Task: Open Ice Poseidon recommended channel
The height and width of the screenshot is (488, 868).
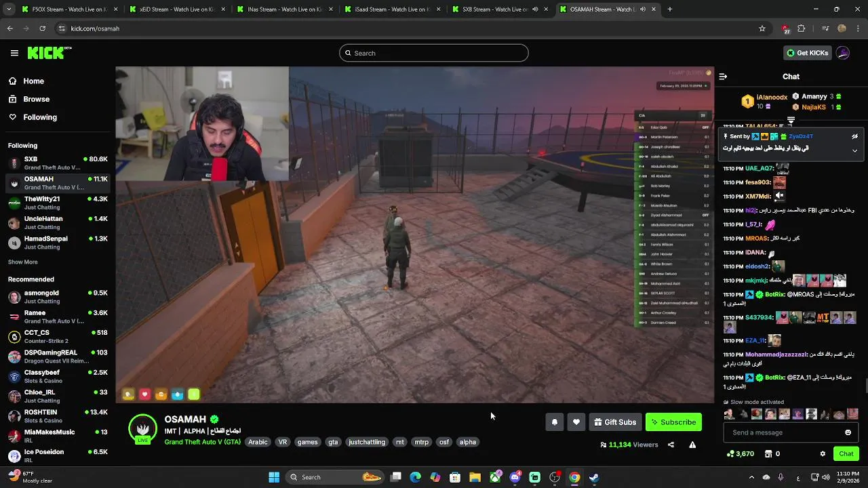Action: (58, 455)
